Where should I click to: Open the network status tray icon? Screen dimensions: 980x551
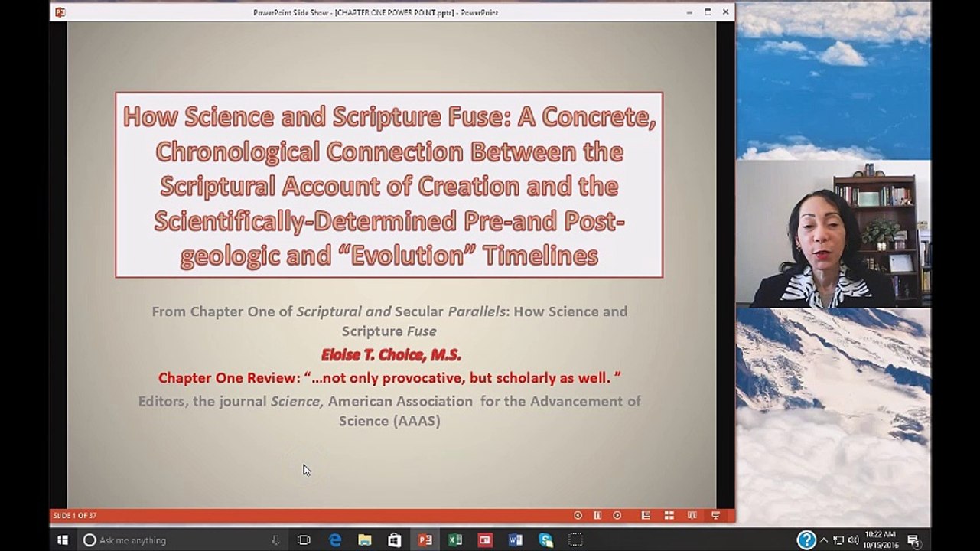coord(838,540)
